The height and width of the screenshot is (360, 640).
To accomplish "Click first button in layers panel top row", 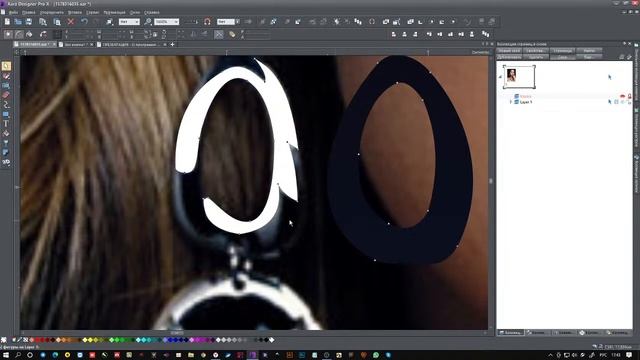I will coord(509,51).
